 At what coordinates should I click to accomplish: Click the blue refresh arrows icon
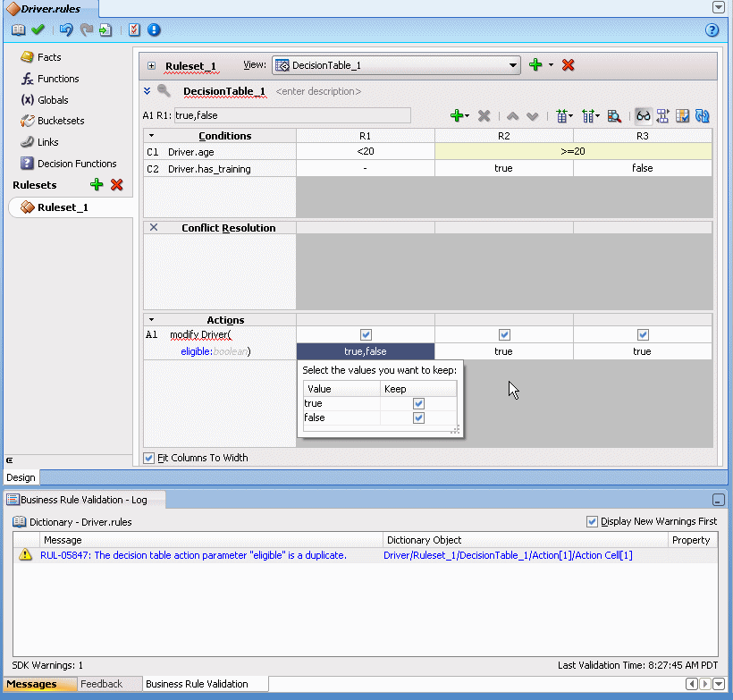(702, 116)
